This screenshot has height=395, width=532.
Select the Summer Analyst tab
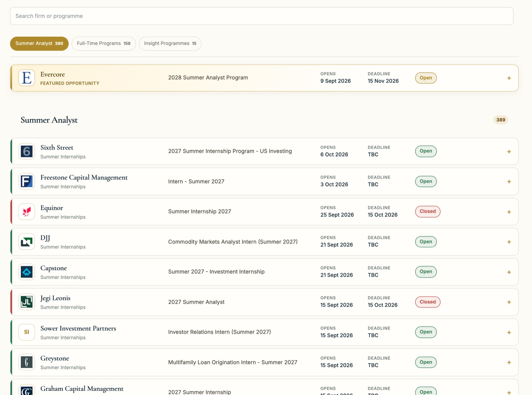[x=39, y=44]
